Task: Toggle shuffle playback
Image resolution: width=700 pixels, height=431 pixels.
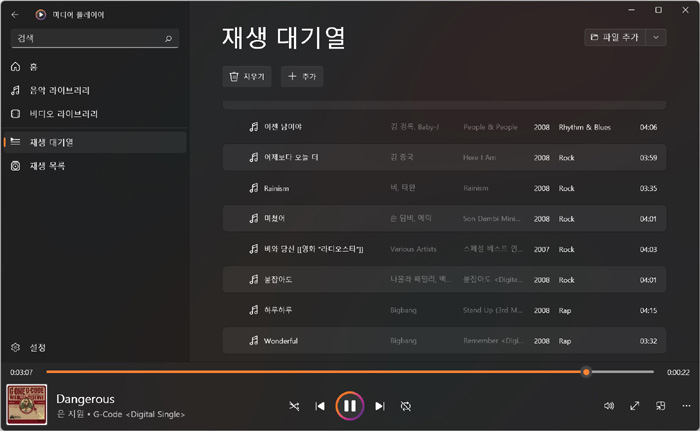Action: [x=294, y=406]
